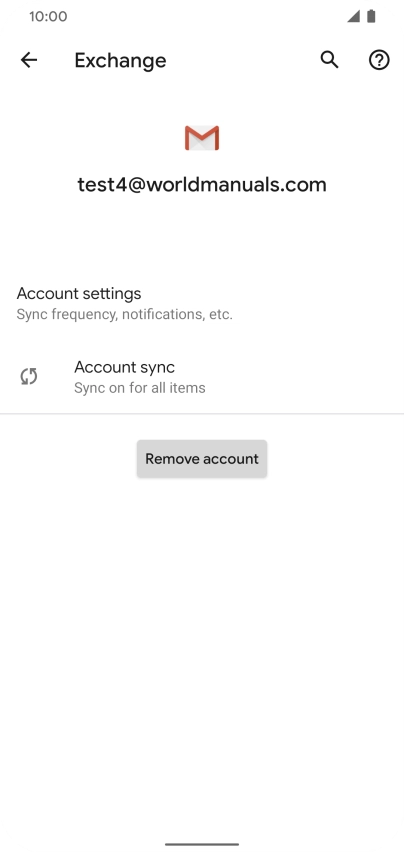Tap empty area below Remove account button
This screenshot has width=404, height=852.
pyautogui.click(x=202, y=652)
